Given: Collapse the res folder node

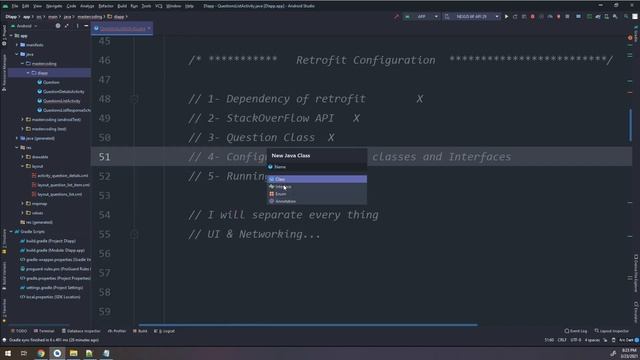Looking at the screenshot, I should click(17, 148).
